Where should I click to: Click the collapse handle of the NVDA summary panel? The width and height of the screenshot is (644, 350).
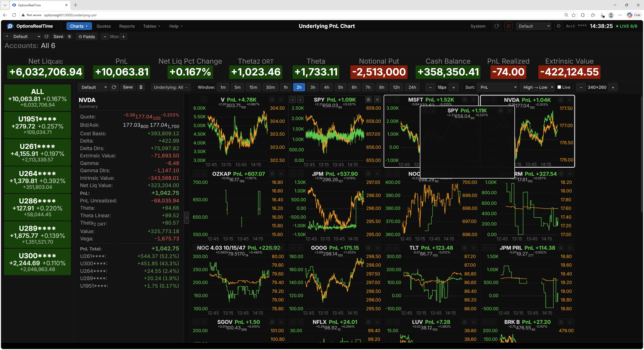[186, 217]
